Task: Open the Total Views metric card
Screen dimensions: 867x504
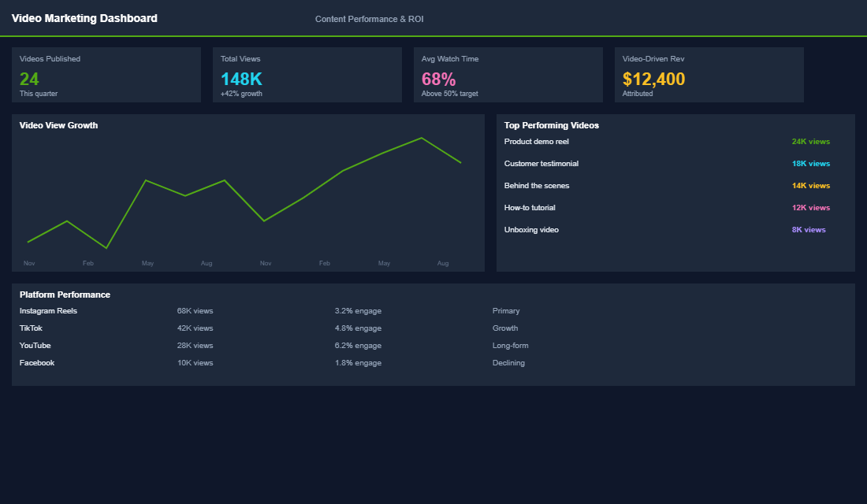Action: (x=307, y=75)
